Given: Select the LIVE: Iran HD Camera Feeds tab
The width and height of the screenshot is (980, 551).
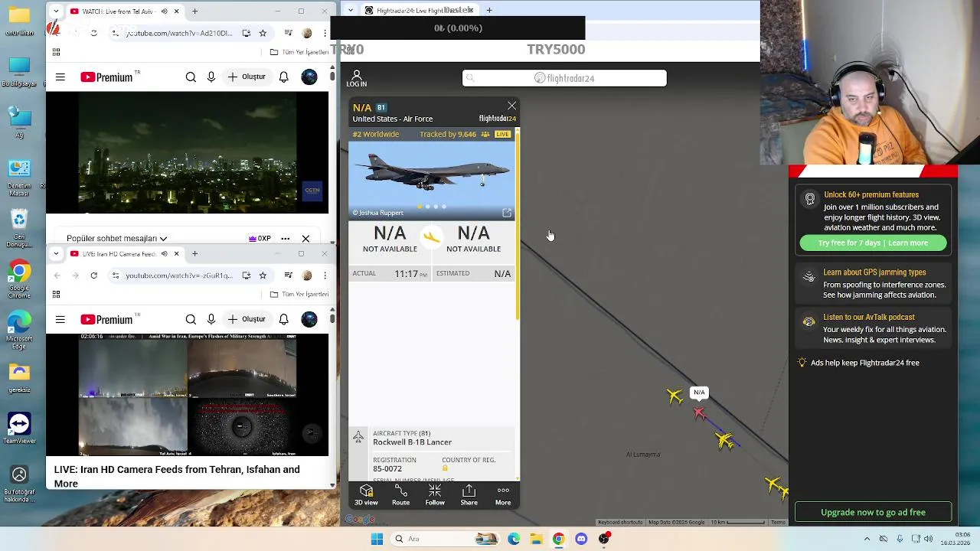Looking at the screenshot, I should pos(125,253).
